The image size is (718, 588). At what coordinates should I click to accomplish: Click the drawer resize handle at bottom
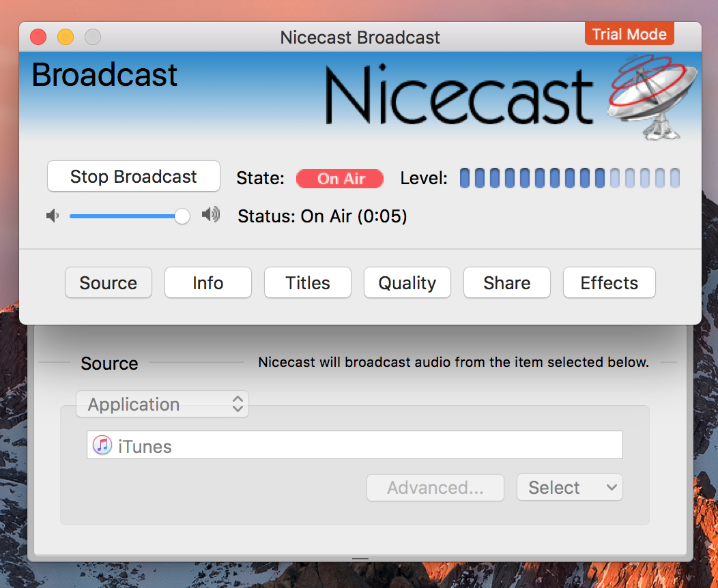(360, 558)
